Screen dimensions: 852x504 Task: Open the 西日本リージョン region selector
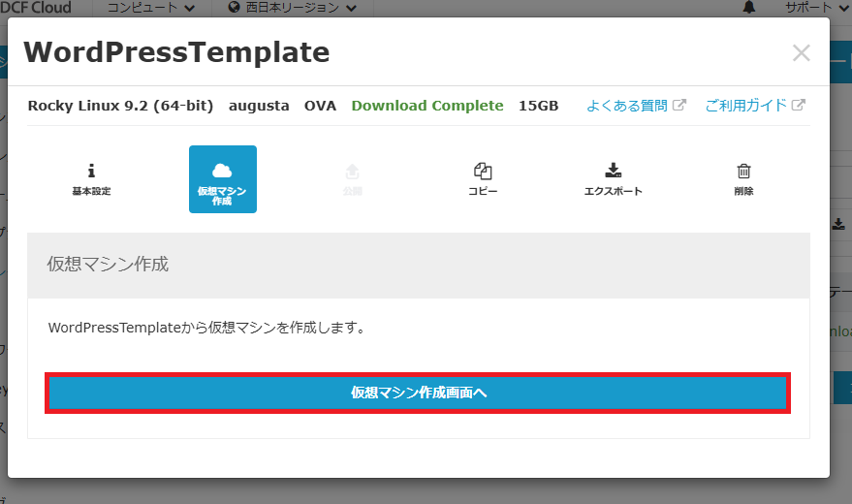tap(292, 8)
